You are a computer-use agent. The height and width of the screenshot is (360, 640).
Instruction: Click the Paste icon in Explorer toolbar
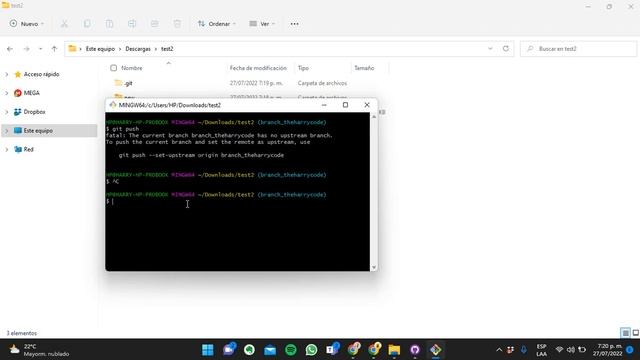(109, 24)
